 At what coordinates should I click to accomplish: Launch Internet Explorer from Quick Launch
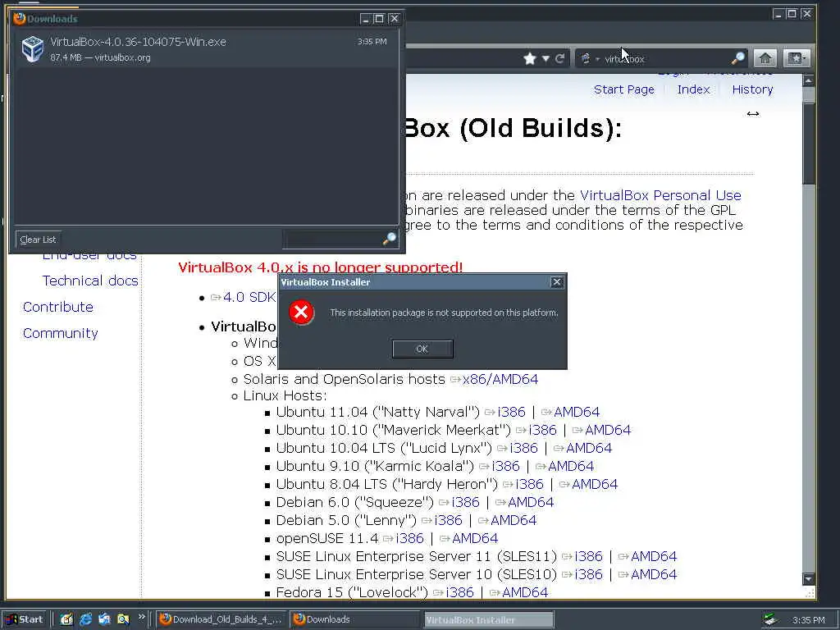tap(85, 619)
